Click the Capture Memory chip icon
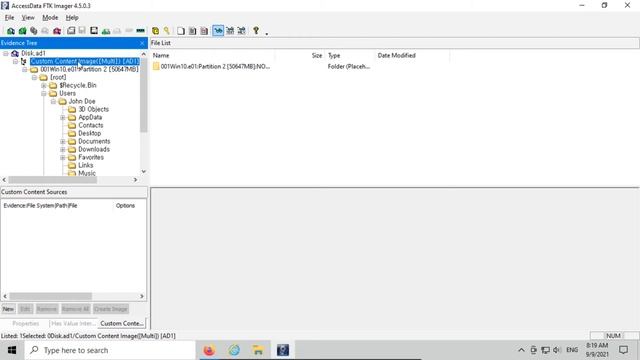The height and width of the screenshot is (360, 640). [x=140, y=31]
